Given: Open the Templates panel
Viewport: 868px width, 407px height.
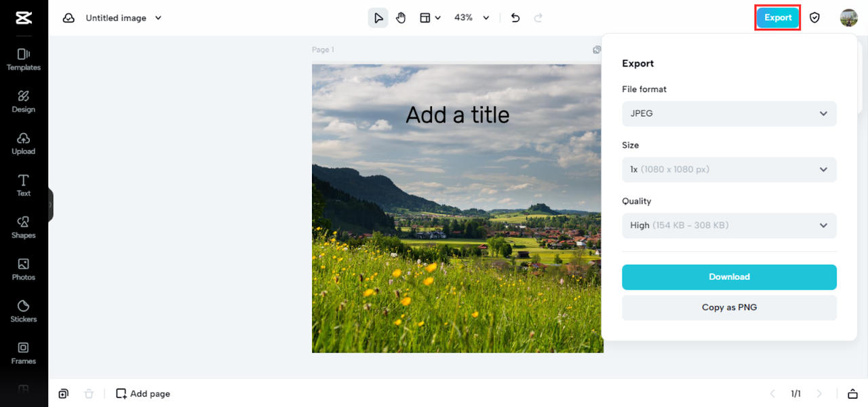Looking at the screenshot, I should pos(24,59).
